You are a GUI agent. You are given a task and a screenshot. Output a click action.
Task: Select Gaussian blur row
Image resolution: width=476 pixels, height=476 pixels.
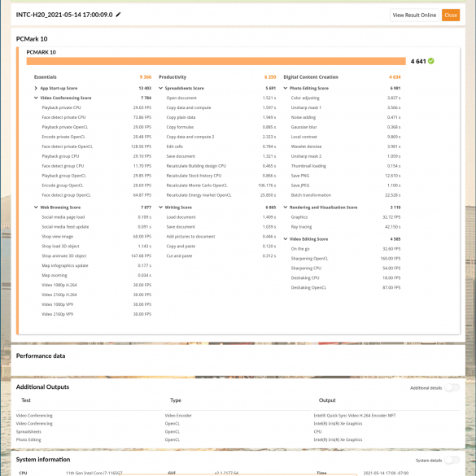tap(346, 127)
